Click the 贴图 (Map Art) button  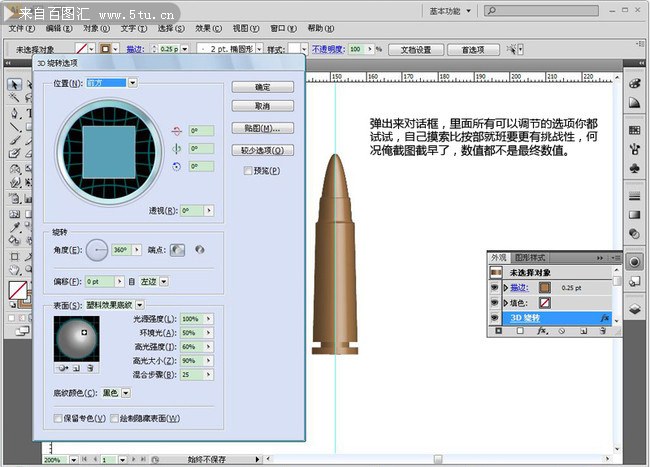point(262,128)
